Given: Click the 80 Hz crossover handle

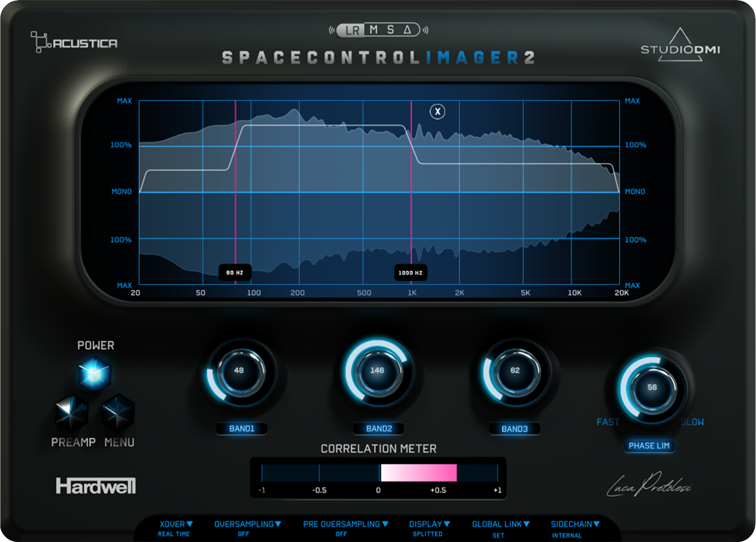Looking at the screenshot, I should pos(235,273).
